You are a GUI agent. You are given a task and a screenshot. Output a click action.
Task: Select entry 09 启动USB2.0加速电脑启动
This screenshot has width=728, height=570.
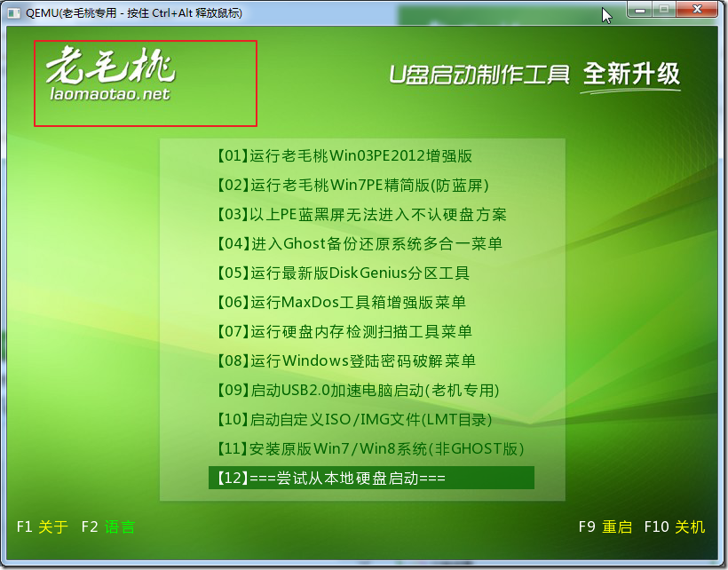[358, 390]
